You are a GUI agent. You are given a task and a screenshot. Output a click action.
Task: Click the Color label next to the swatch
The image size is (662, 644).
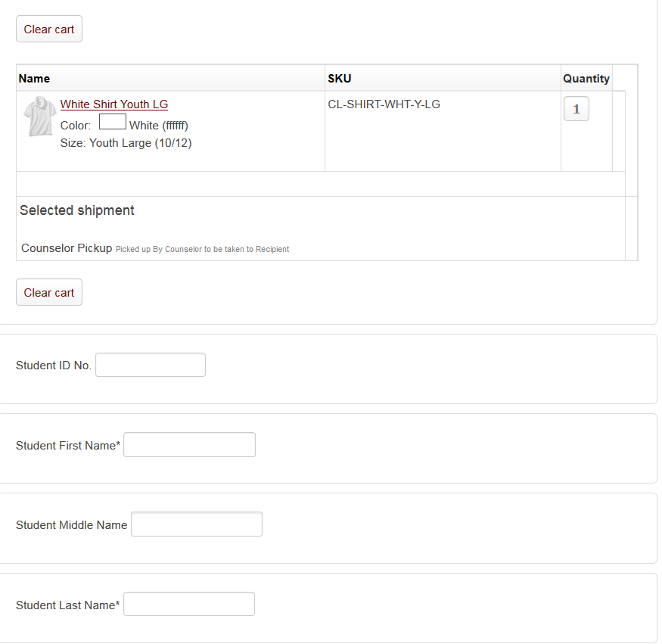click(74, 126)
